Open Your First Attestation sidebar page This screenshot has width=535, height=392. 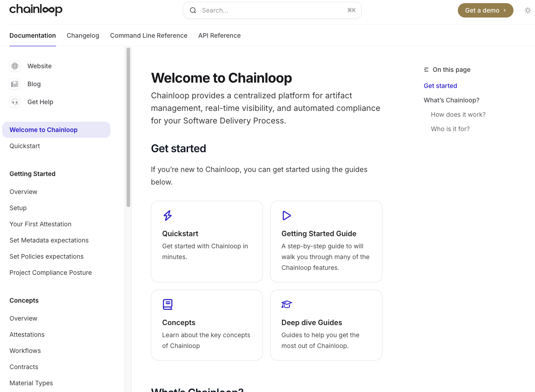pos(40,224)
